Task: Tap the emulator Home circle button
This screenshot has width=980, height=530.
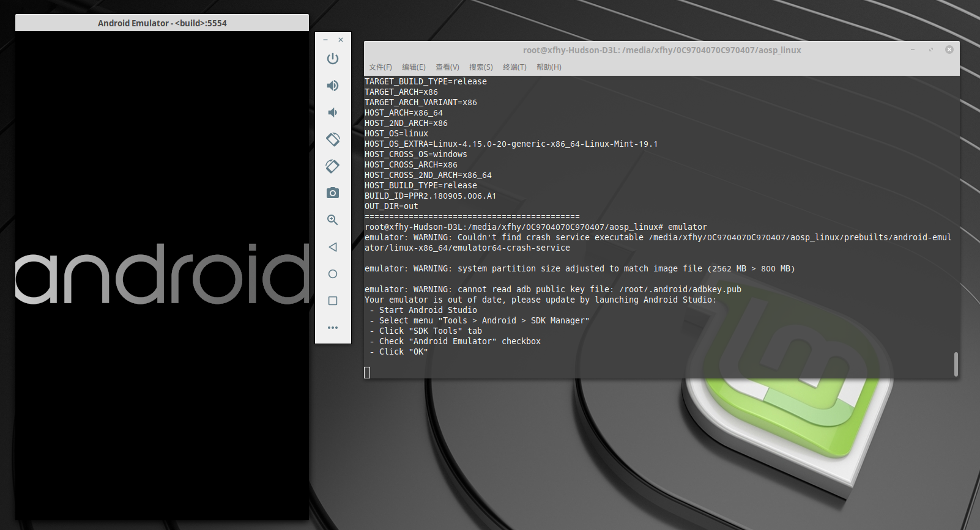Action: (333, 274)
